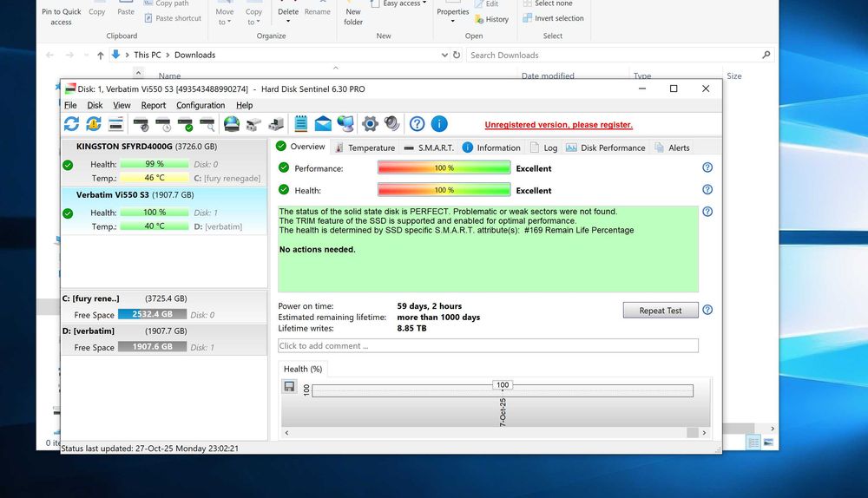Click the disk icon with green checkmark

186,125
